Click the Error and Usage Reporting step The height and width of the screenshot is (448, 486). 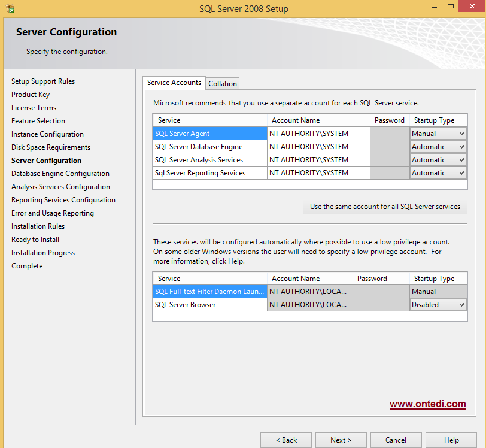point(53,213)
